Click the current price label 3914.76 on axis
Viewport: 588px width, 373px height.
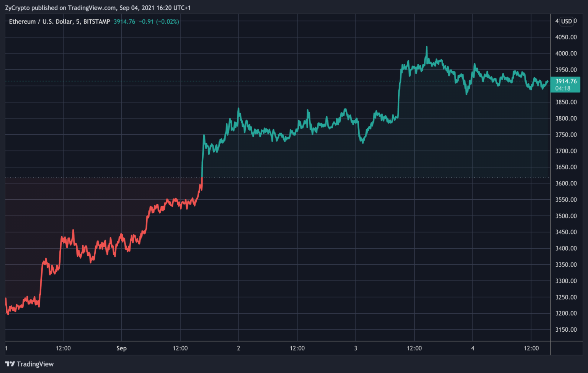click(566, 81)
